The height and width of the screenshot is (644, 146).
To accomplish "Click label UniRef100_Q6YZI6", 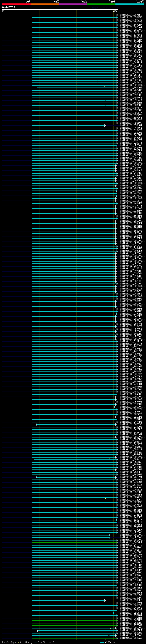I will click(x=131, y=32).
